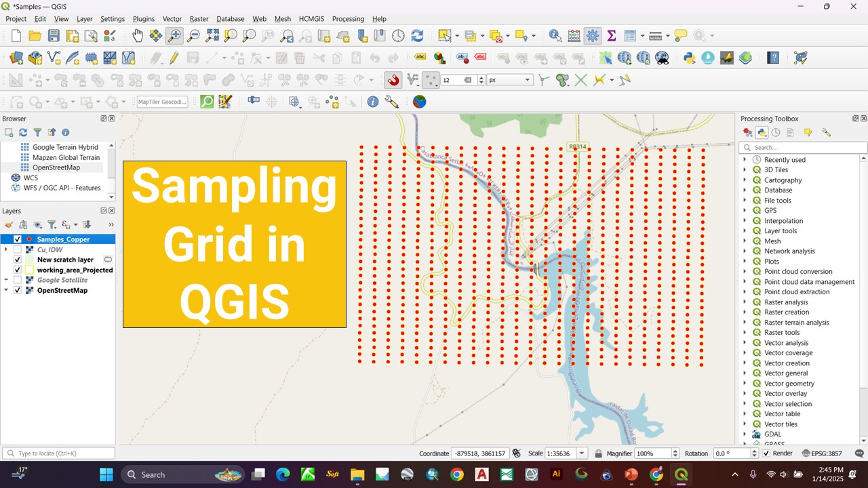Open the help book question mark icon

773,58
